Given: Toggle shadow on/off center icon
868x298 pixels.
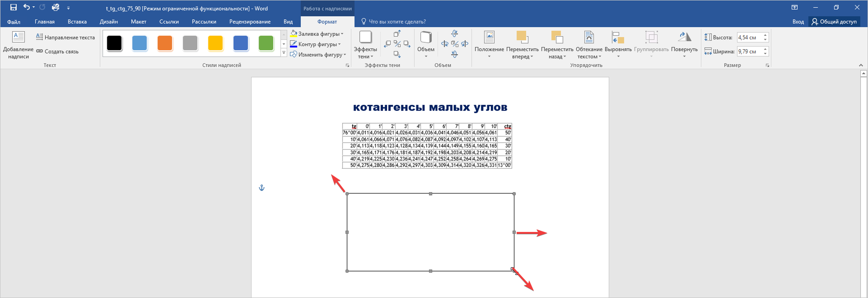Looking at the screenshot, I should [x=397, y=44].
